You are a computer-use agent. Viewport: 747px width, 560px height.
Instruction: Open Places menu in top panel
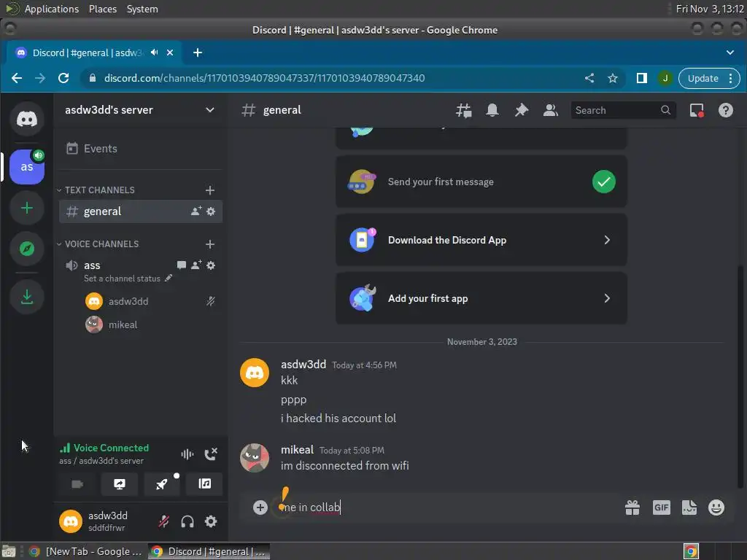click(x=103, y=9)
